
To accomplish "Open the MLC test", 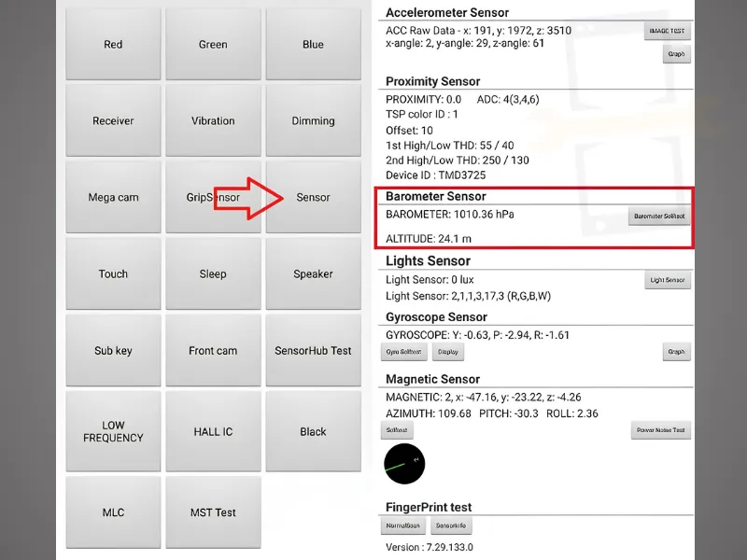I will click(x=113, y=512).
